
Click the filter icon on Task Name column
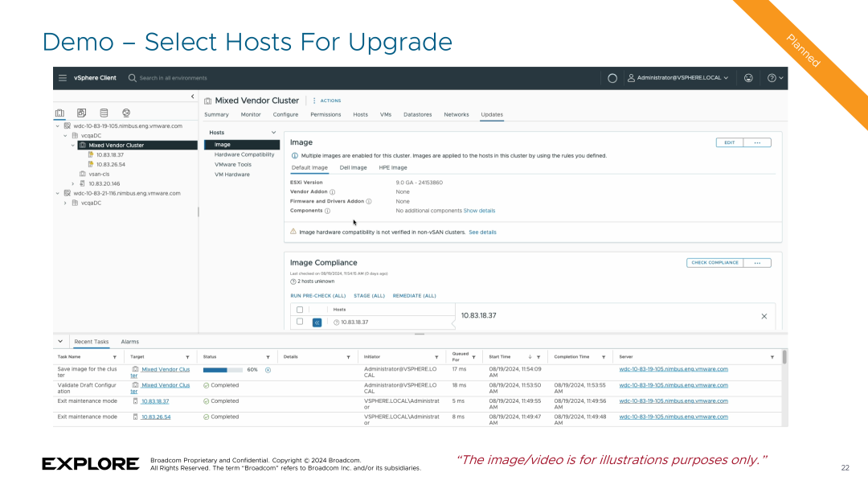tap(115, 357)
